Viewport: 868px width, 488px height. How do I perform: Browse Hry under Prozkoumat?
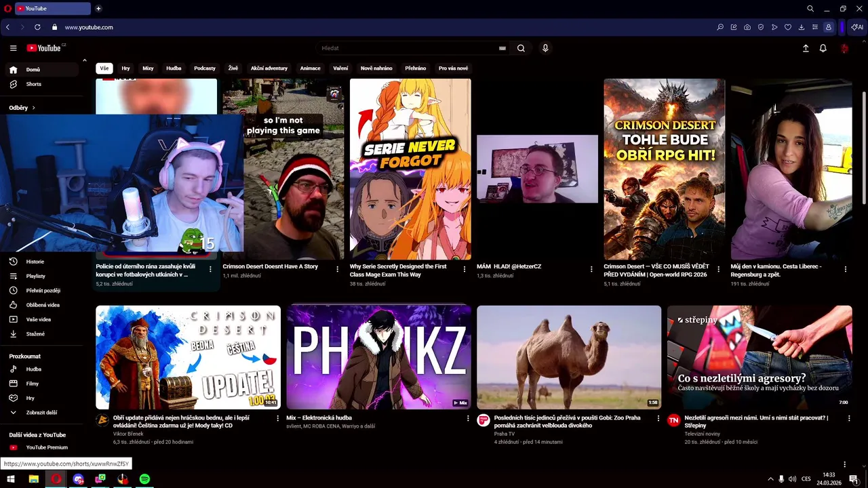[x=42, y=399]
